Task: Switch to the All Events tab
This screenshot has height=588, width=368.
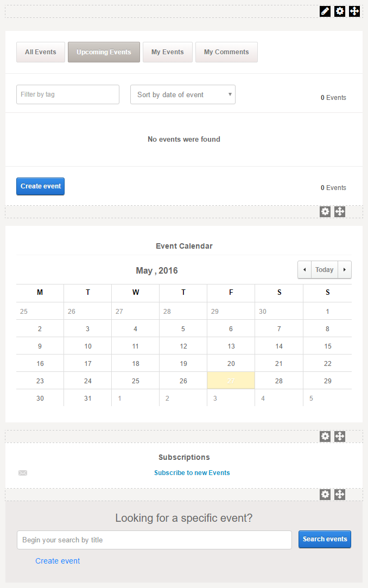Action: pyautogui.click(x=41, y=52)
